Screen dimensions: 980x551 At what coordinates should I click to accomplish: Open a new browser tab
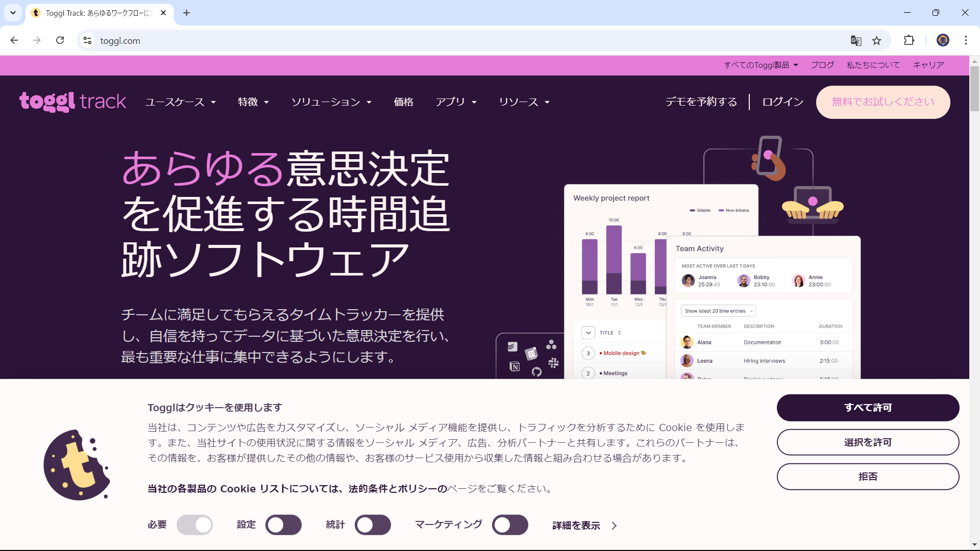(x=187, y=13)
